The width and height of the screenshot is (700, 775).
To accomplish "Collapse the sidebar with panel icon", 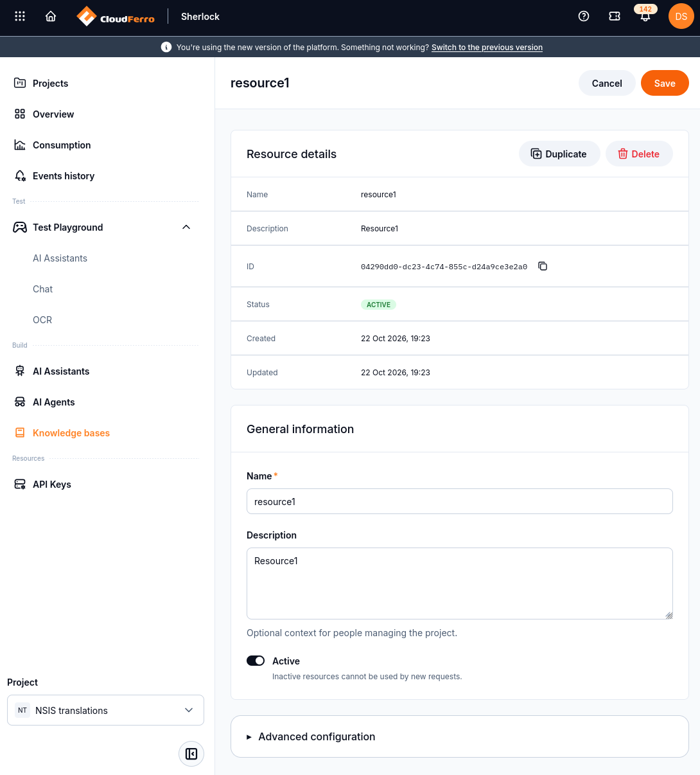I will [x=191, y=754].
